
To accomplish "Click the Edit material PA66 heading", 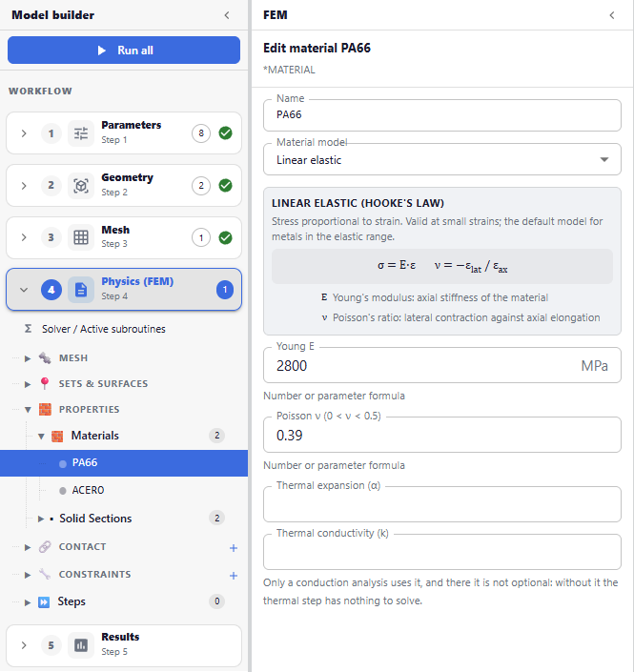I will [317, 48].
